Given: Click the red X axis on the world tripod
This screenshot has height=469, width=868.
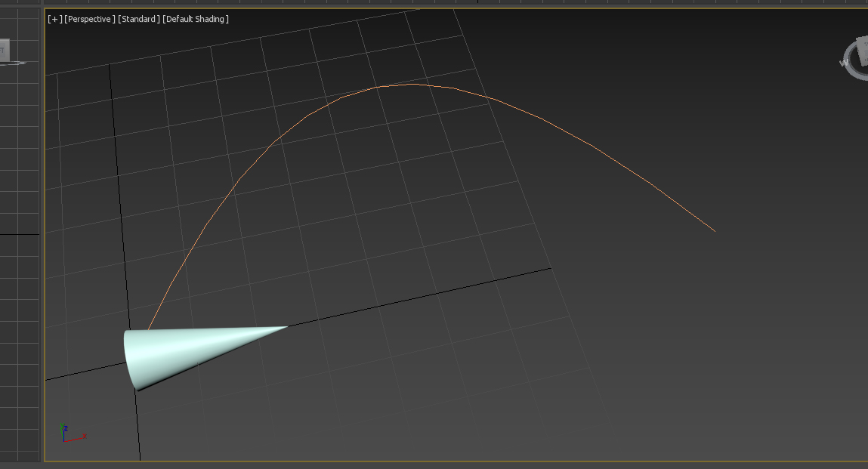Looking at the screenshot, I should 79,437.
